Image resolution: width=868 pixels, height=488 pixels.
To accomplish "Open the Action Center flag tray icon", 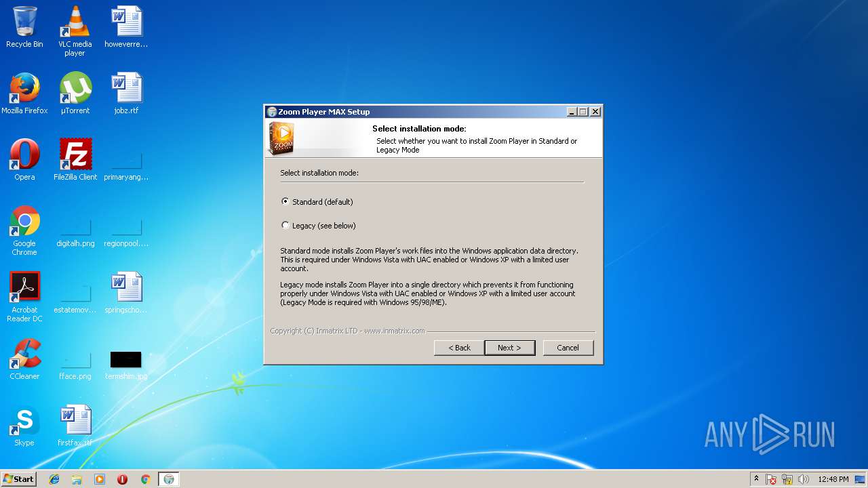I will coord(772,479).
